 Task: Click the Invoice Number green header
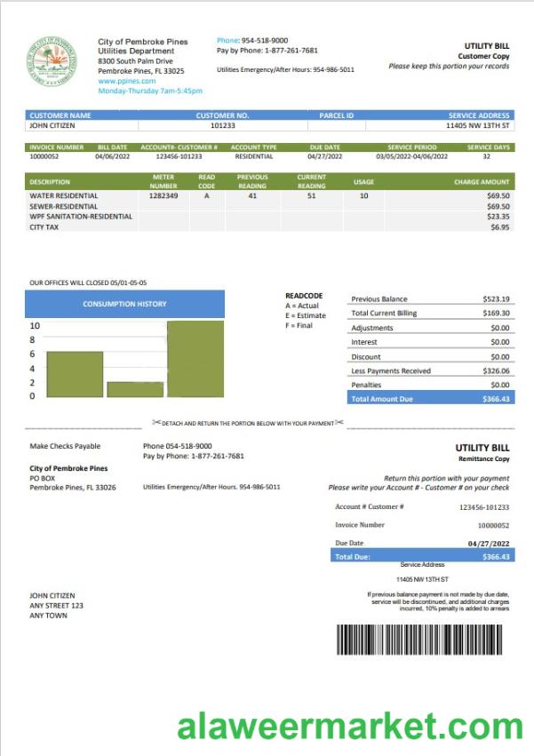click(57, 147)
